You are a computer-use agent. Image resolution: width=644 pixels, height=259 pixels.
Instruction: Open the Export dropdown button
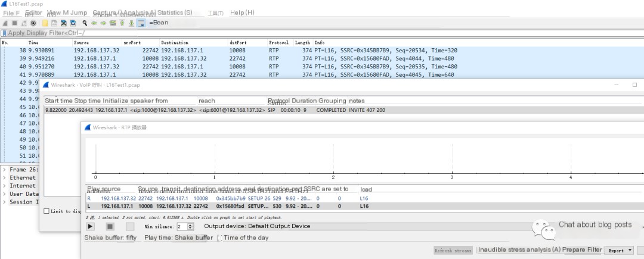[619, 251]
